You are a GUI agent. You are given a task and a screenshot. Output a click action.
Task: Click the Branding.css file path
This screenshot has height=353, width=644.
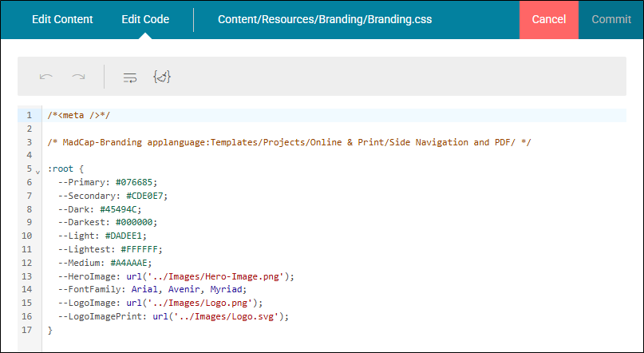[325, 19]
